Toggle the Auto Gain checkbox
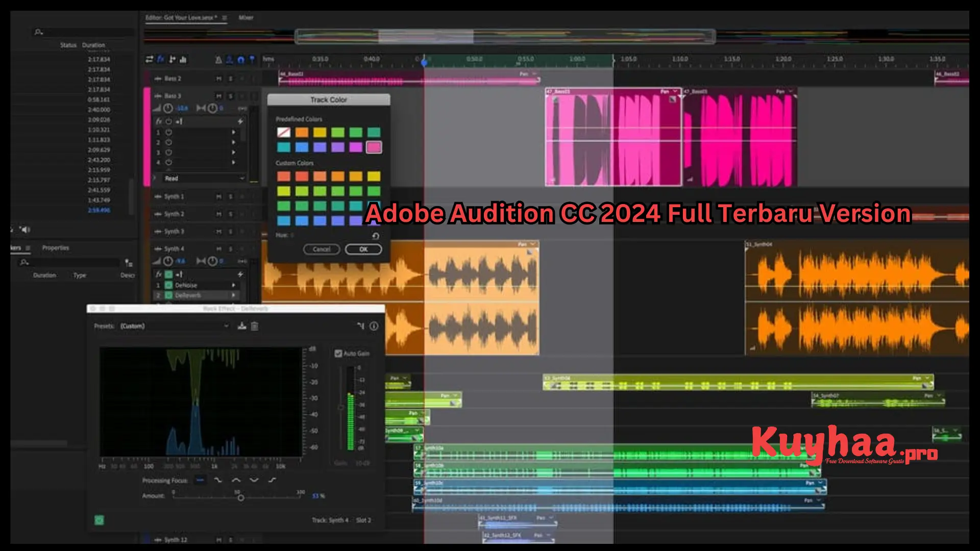The image size is (980, 551). click(x=338, y=353)
